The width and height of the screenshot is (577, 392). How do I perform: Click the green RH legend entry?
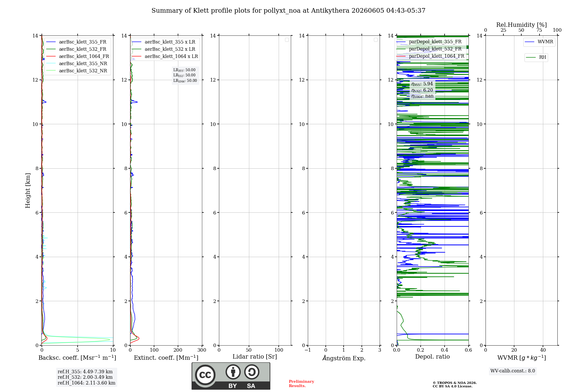536,57
